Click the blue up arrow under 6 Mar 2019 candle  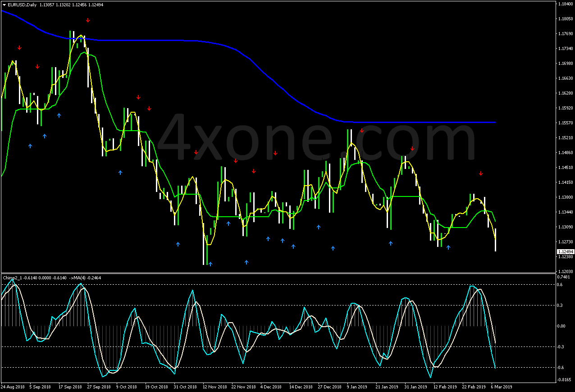point(448,247)
